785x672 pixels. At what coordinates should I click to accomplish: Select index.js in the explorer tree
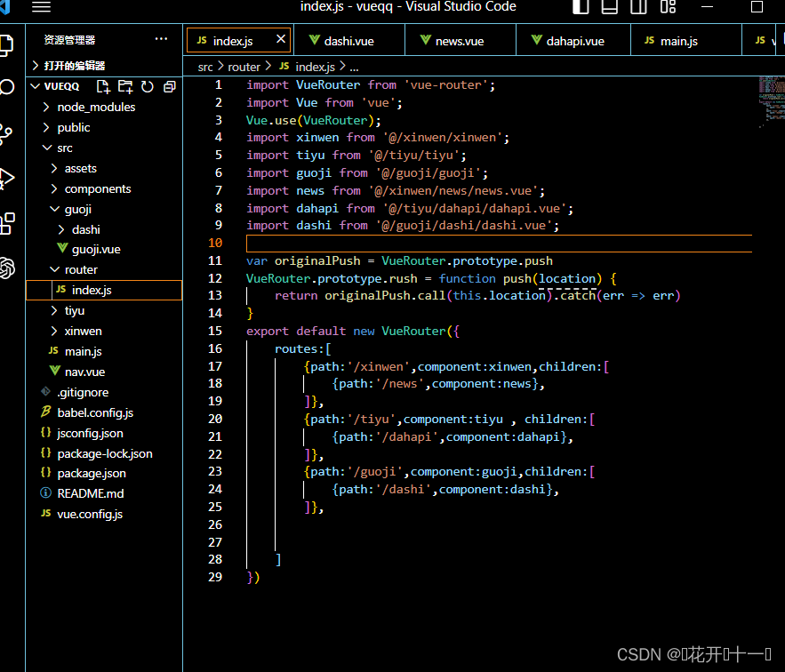(x=104, y=290)
